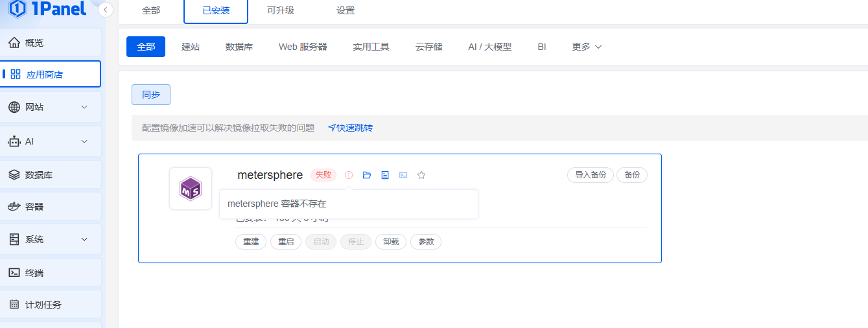Open 概览 overview in the sidebar
This screenshot has height=328, width=868.
[51, 43]
